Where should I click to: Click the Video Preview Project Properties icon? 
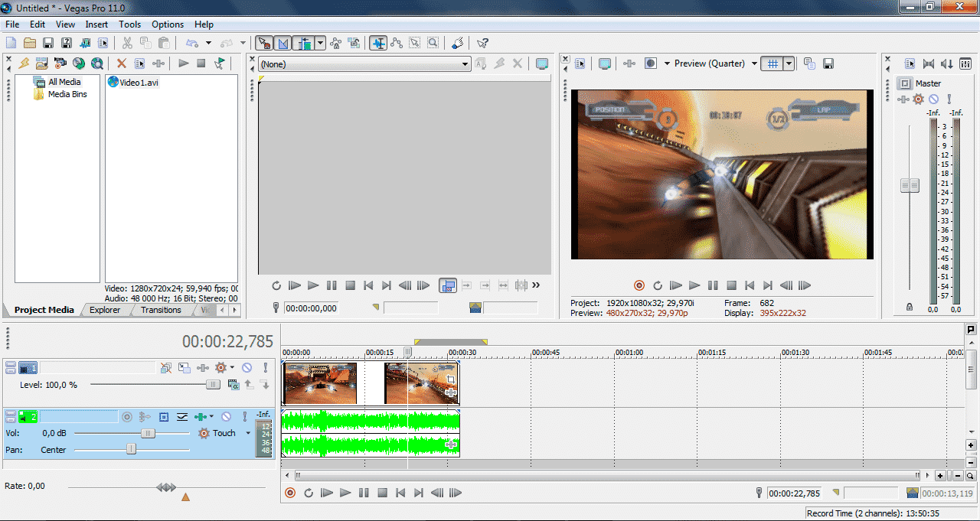(580, 63)
